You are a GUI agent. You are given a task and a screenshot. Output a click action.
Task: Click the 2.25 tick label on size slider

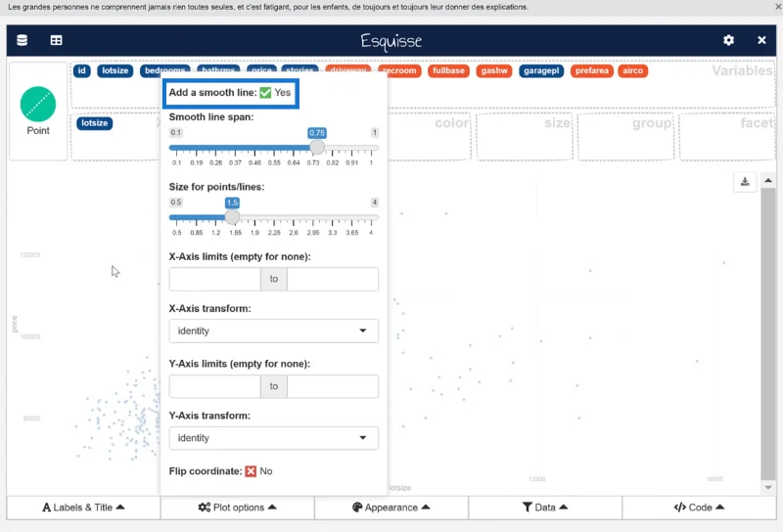(x=274, y=233)
